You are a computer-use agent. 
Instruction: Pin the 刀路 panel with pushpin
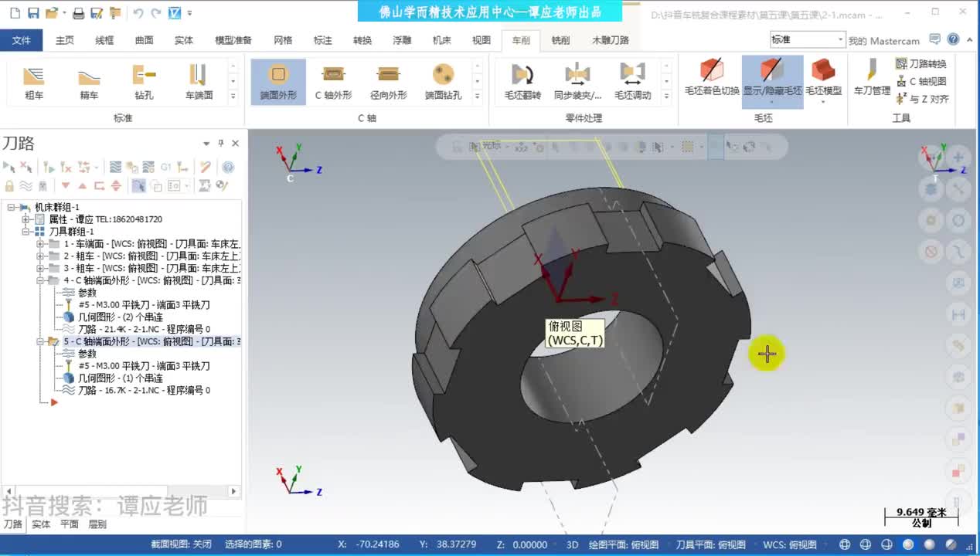coord(221,144)
